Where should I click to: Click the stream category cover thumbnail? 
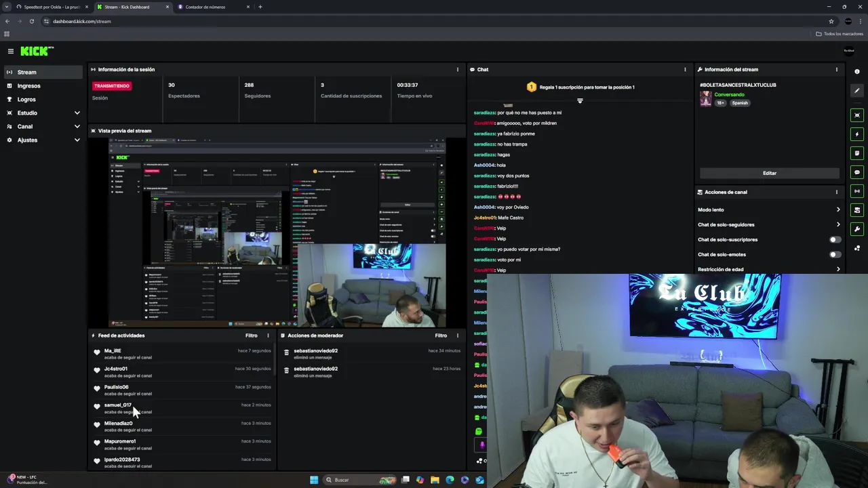click(x=705, y=99)
